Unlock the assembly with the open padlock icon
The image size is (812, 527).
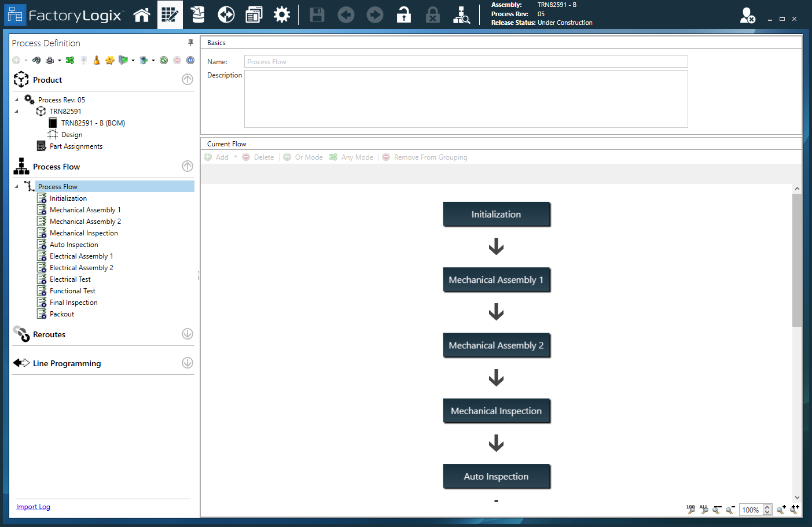403,14
